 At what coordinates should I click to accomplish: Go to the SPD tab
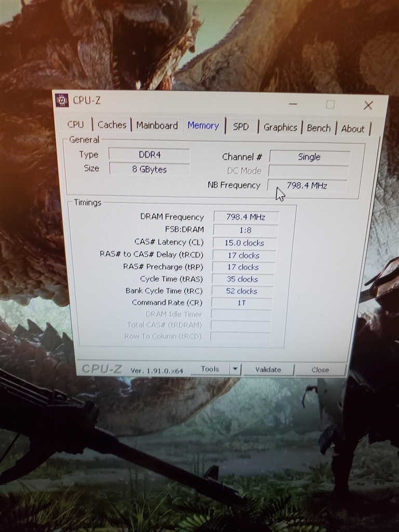coord(241,127)
